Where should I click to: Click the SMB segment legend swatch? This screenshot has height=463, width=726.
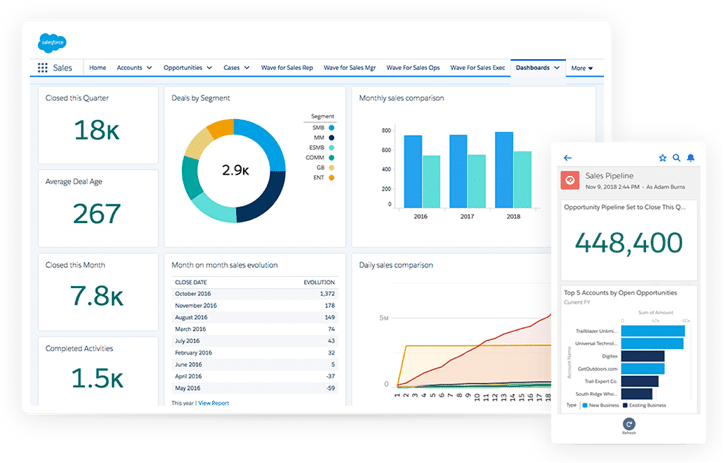pos(331,128)
